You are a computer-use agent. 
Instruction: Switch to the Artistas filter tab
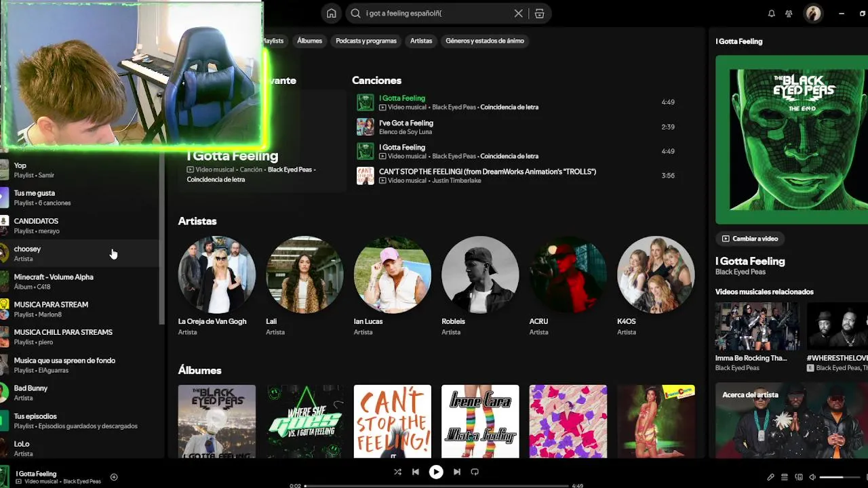click(x=421, y=41)
